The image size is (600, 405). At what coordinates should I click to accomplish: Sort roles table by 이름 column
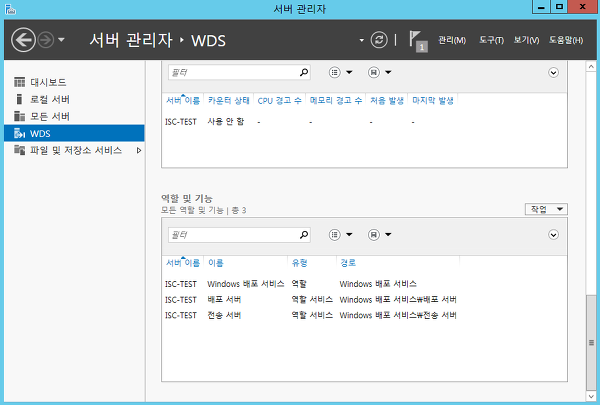tap(216, 263)
